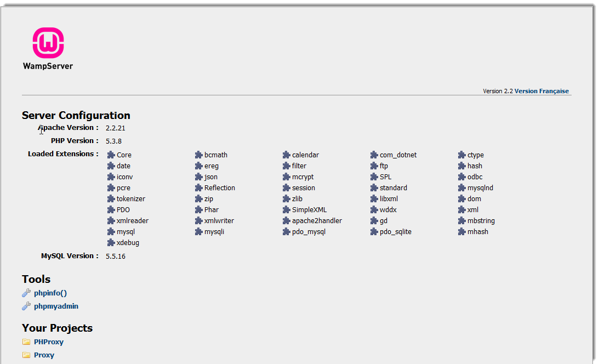Click the folder icon beside PHProxy
Image resolution: width=599 pixels, height=364 pixels.
[26, 342]
